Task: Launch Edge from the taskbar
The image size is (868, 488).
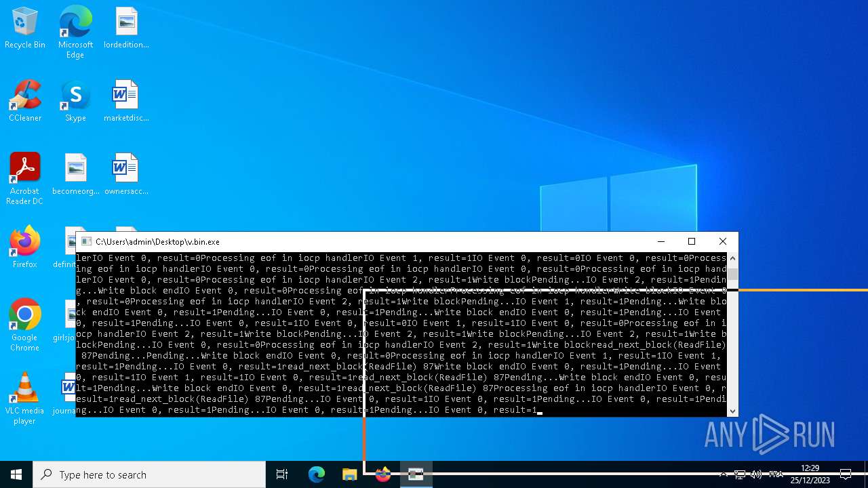Action: pyautogui.click(x=317, y=474)
